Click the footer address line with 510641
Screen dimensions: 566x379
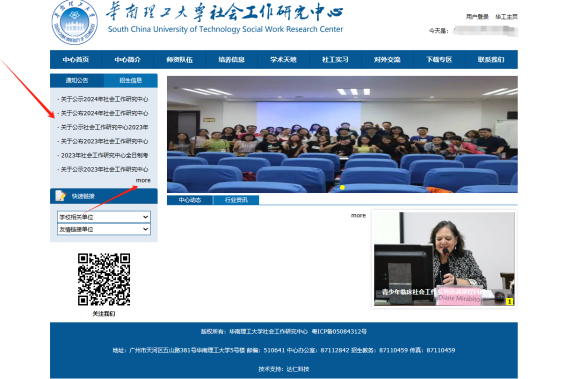[284, 350]
